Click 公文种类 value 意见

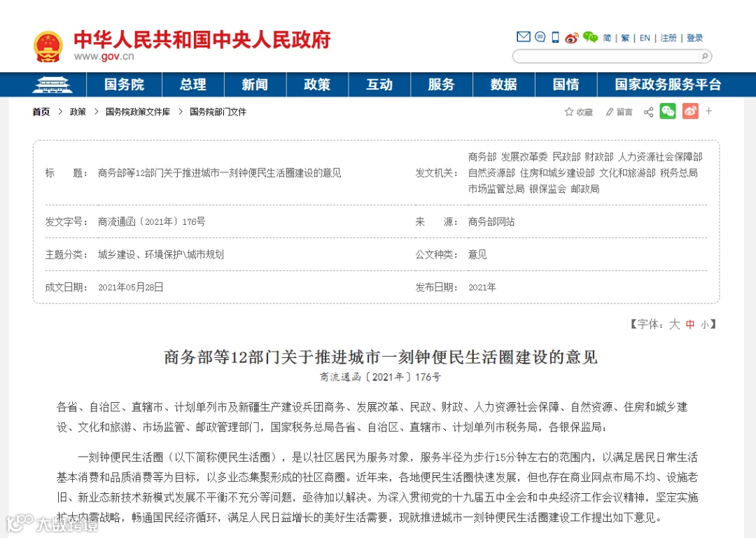tap(477, 255)
